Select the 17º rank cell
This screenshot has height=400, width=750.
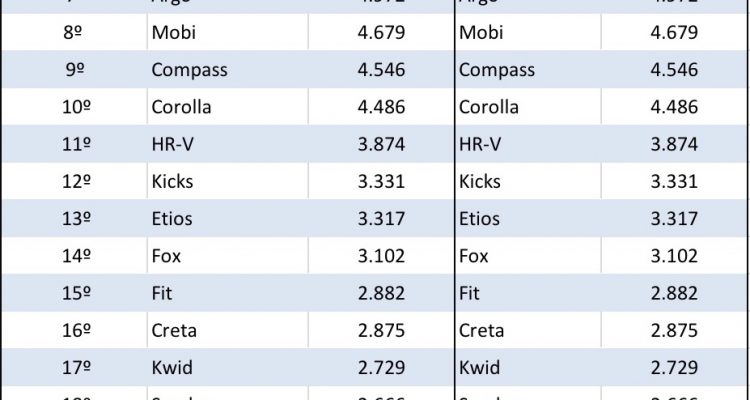click(72, 366)
